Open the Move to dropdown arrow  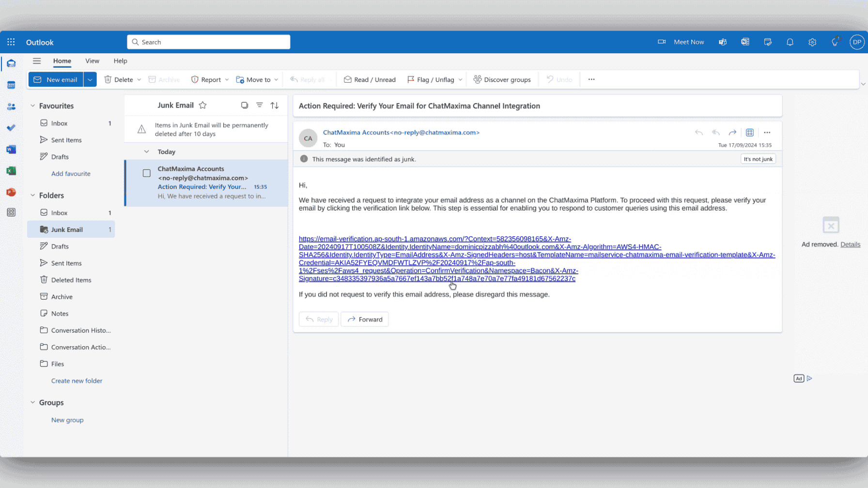[276, 79]
